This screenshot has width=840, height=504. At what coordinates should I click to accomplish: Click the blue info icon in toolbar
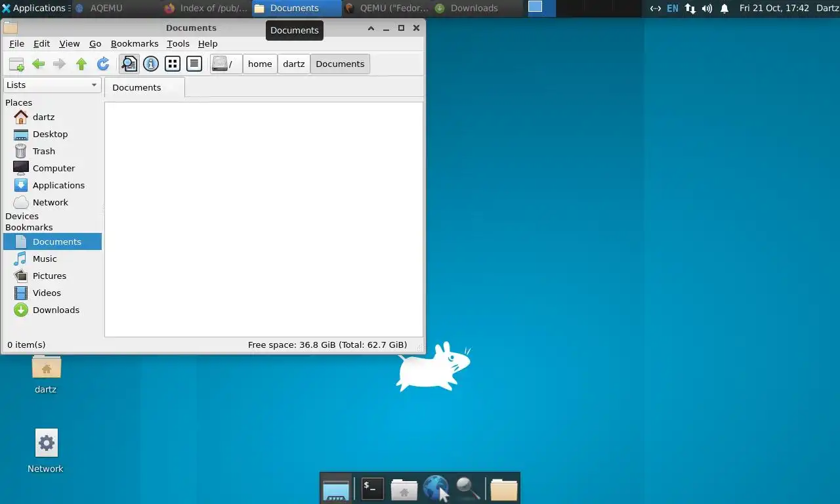(151, 64)
